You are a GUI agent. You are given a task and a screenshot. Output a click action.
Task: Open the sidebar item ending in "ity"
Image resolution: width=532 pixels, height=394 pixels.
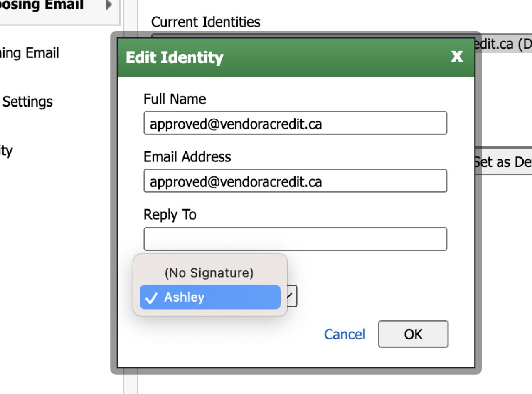pyautogui.click(x=6, y=150)
